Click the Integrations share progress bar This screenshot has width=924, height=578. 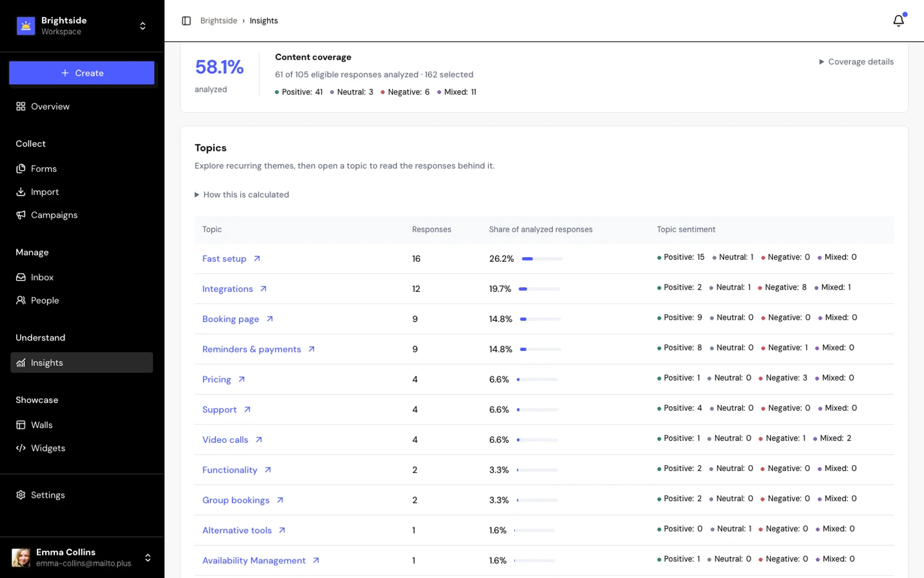[539, 289]
